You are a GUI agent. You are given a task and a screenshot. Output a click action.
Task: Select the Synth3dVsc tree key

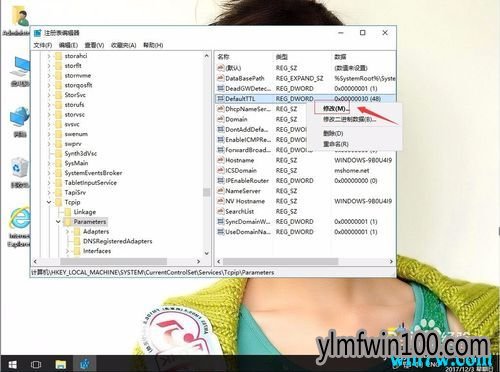click(x=81, y=153)
